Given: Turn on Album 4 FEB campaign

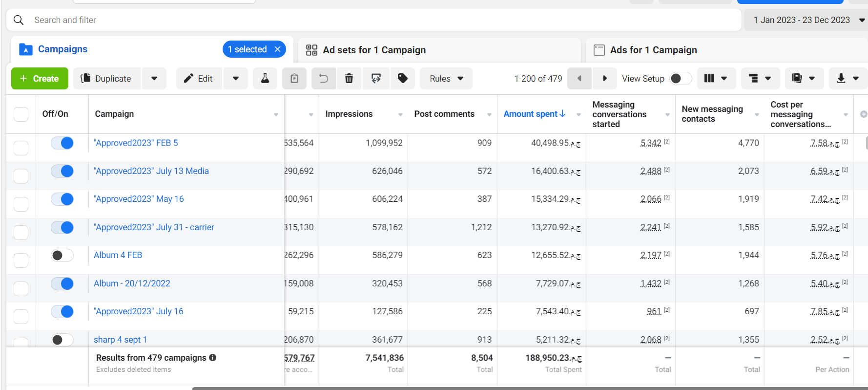Looking at the screenshot, I should 62,255.
